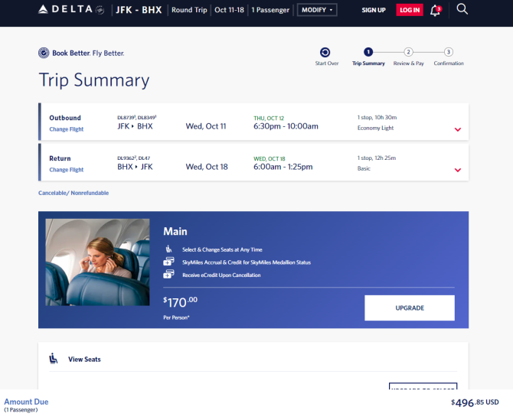Open the MODIFY dropdown
Viewport: 513px width, 420px height.
(317, 10)
